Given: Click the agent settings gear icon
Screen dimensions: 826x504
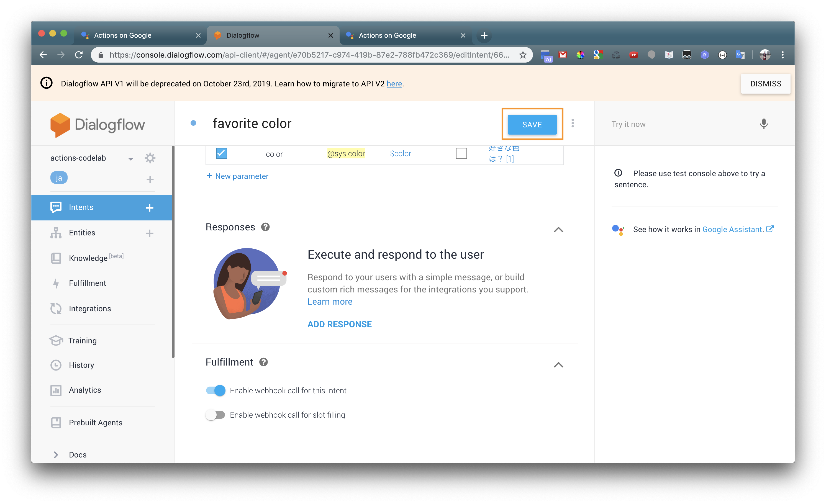Looking at the screenshot, I should [x=150, y=158].
